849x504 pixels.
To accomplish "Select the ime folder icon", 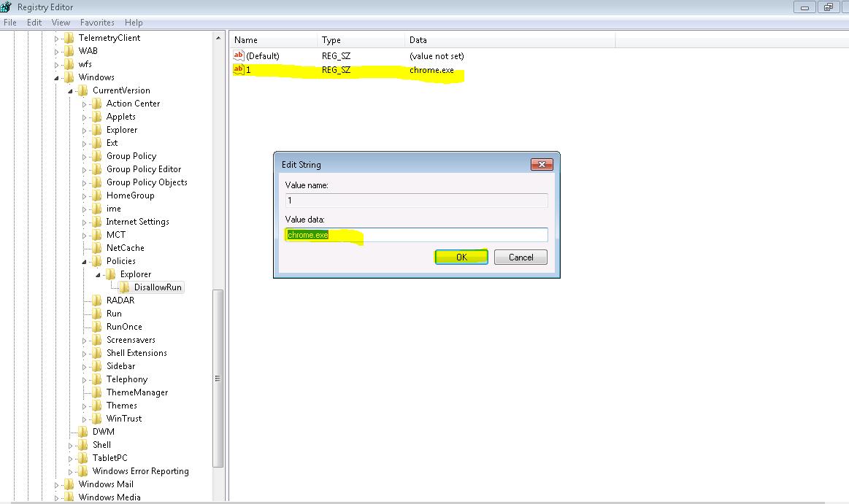I will tap(97, 209).
